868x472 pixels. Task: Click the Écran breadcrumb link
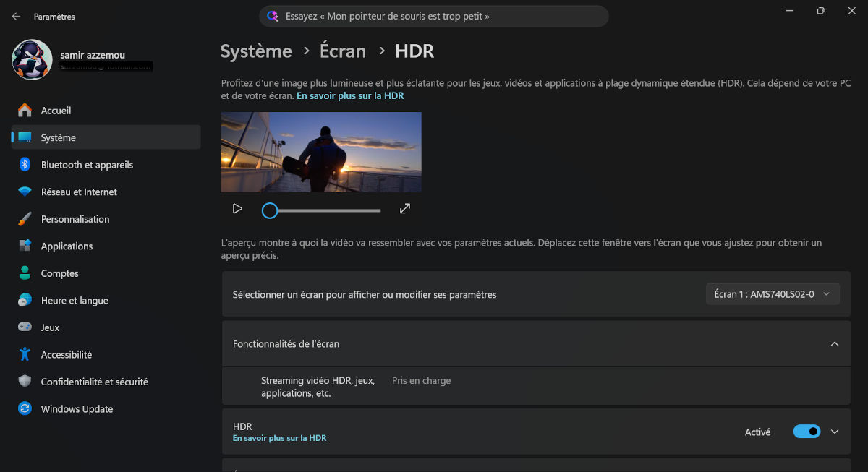pos(343,51)
